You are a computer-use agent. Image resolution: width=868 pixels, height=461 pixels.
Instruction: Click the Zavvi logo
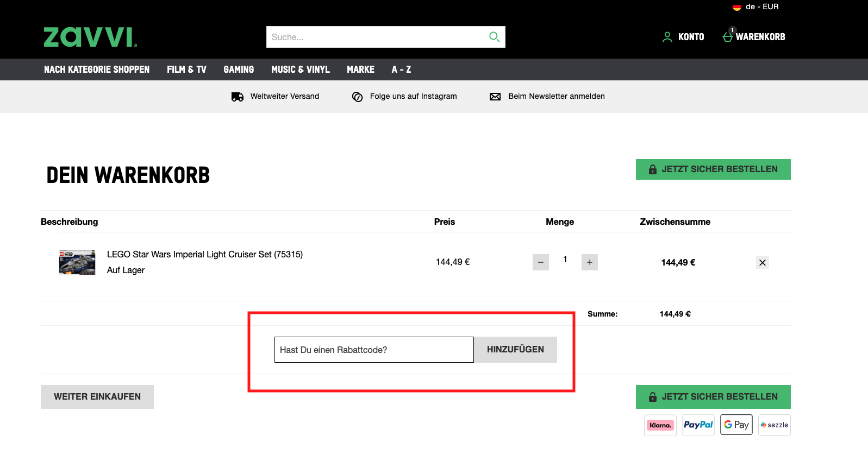click(90, 37)
